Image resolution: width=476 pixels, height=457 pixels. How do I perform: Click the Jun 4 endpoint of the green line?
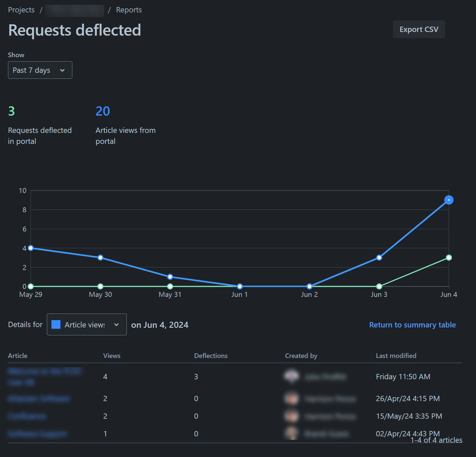[448, 257]
